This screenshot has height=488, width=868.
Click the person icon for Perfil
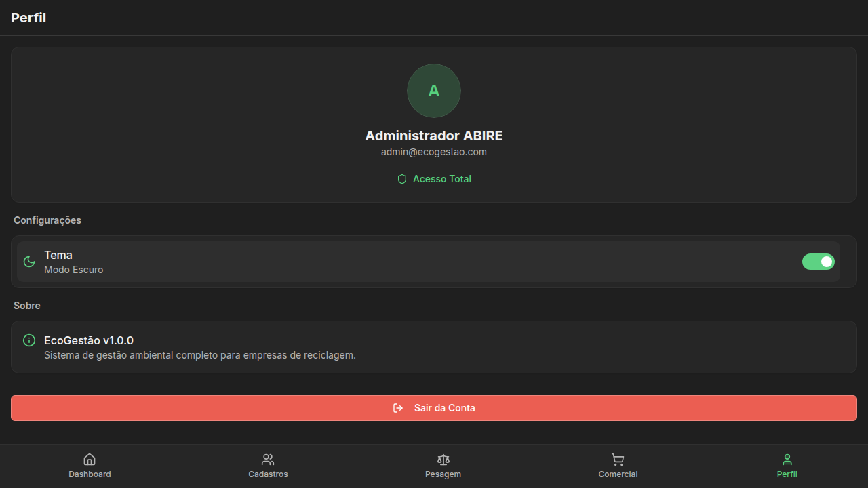tap(787, 460)
